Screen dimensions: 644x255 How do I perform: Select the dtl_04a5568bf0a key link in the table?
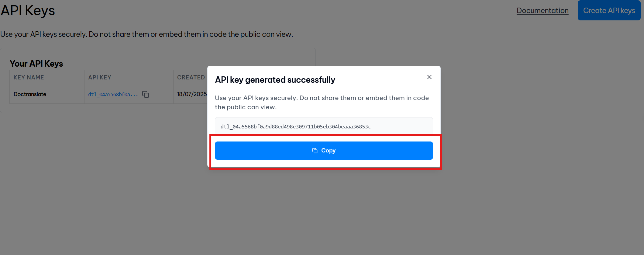point(112,94)
